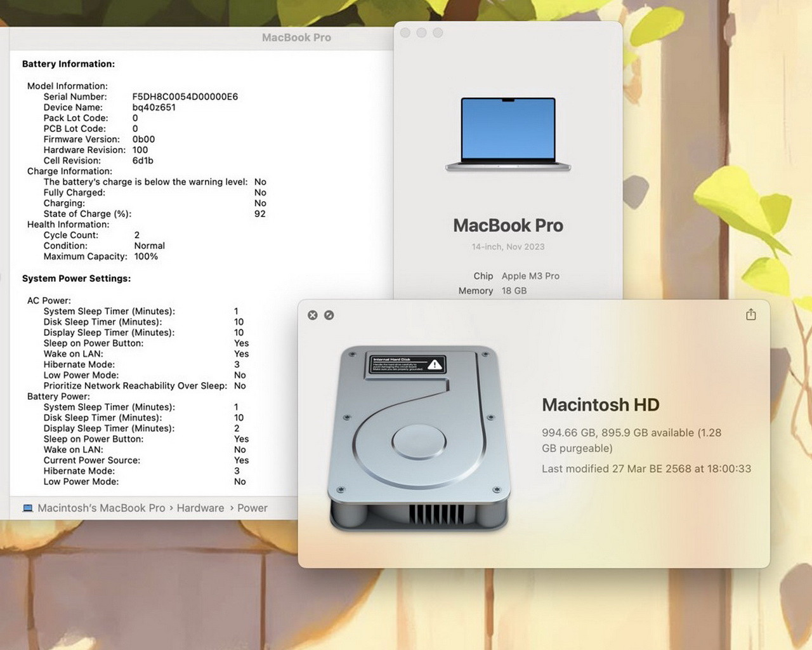Select Power in the path bar
Viewport: 812px width, 650px height.
pos(252,508)
